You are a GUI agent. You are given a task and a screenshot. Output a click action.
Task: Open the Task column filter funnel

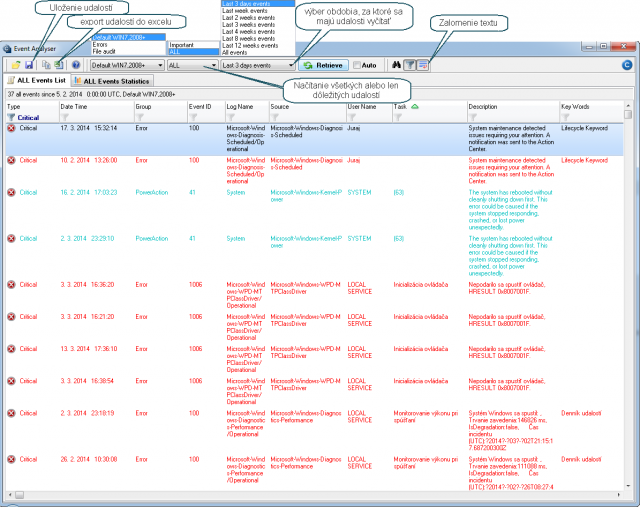[x=398, y=118]
